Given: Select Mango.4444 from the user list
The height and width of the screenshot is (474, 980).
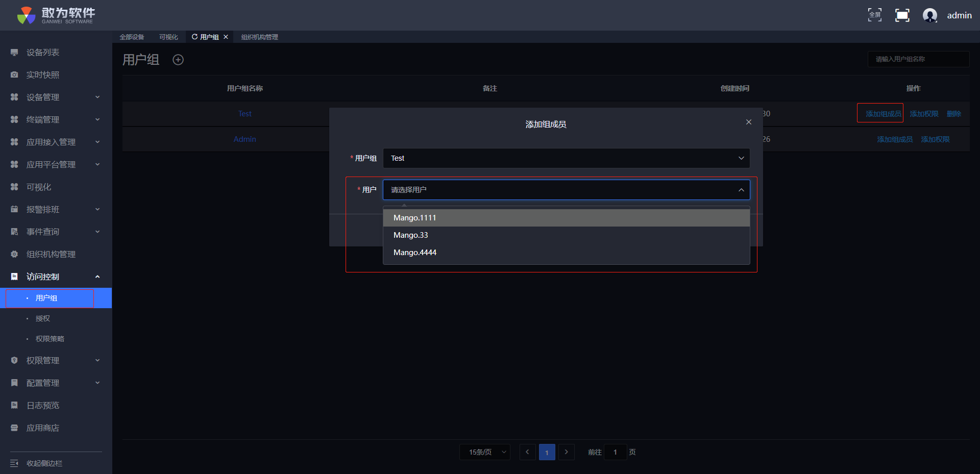Looking at the screenshot, I should coord(566,253).
